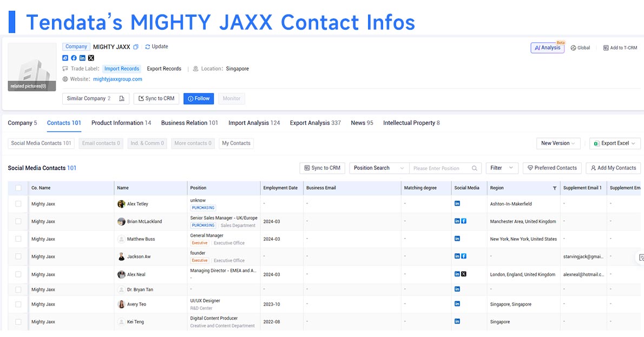This screenshot has height=337, width=644.
Task: Expand the Filter dropdown
Action: tap(502, 168)
